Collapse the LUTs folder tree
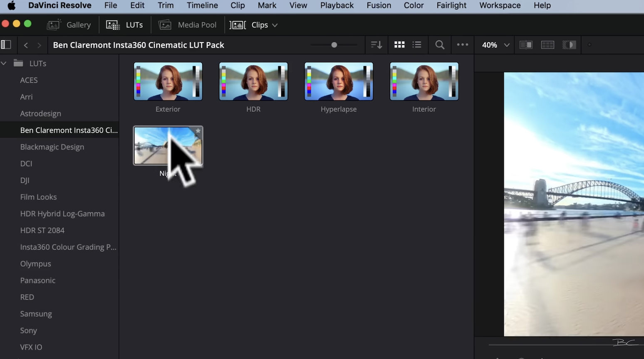Viewport: 644px width, 359px height. [4, 64]
